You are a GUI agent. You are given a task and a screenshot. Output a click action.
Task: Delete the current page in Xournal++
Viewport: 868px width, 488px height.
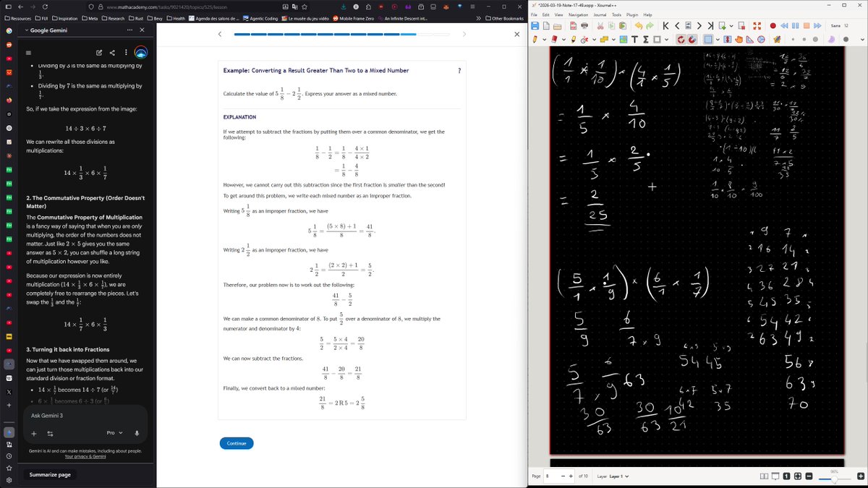tap(741, 26)
